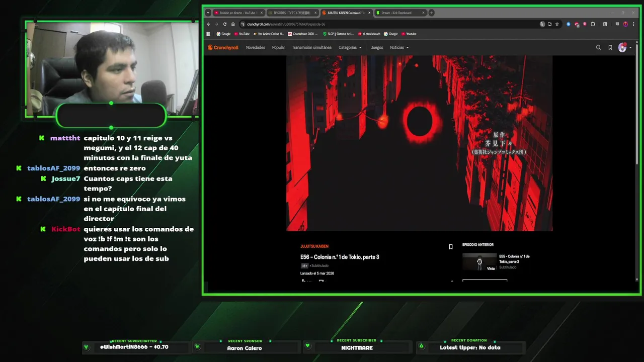
Task: Switch to Emisión en directo - YouTube tab
Action: pos(238,13)
